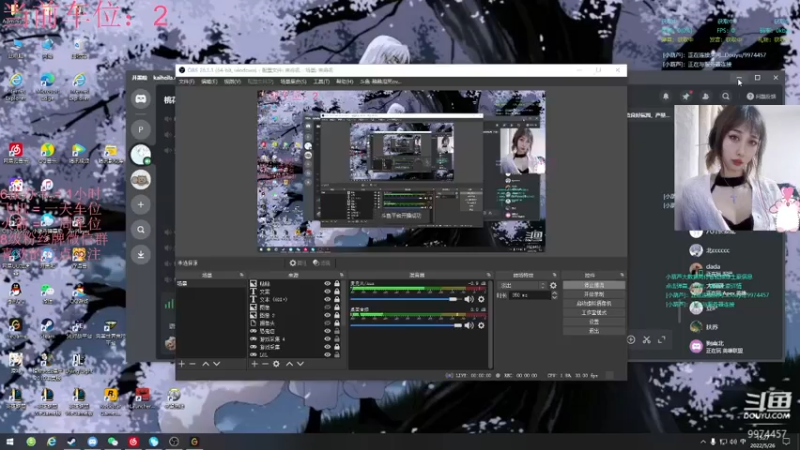
Task: Pop out the Sources dock
Action: 342,275
